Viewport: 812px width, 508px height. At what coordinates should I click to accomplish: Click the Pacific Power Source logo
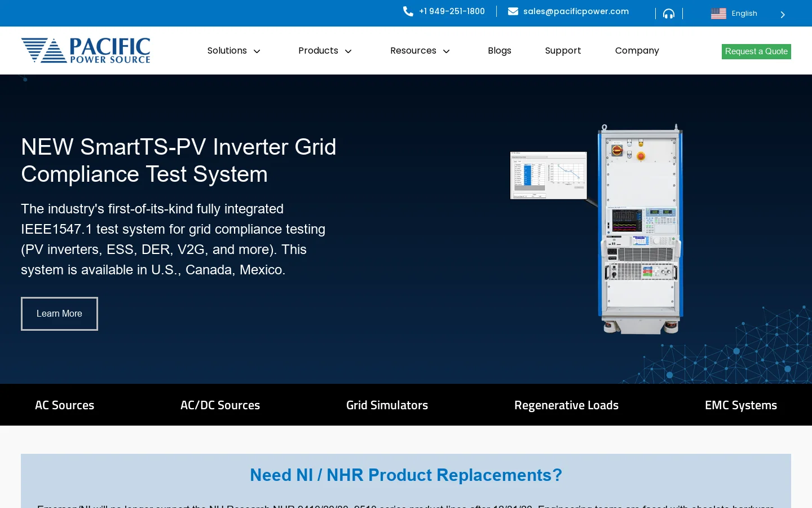coord(86,50)
